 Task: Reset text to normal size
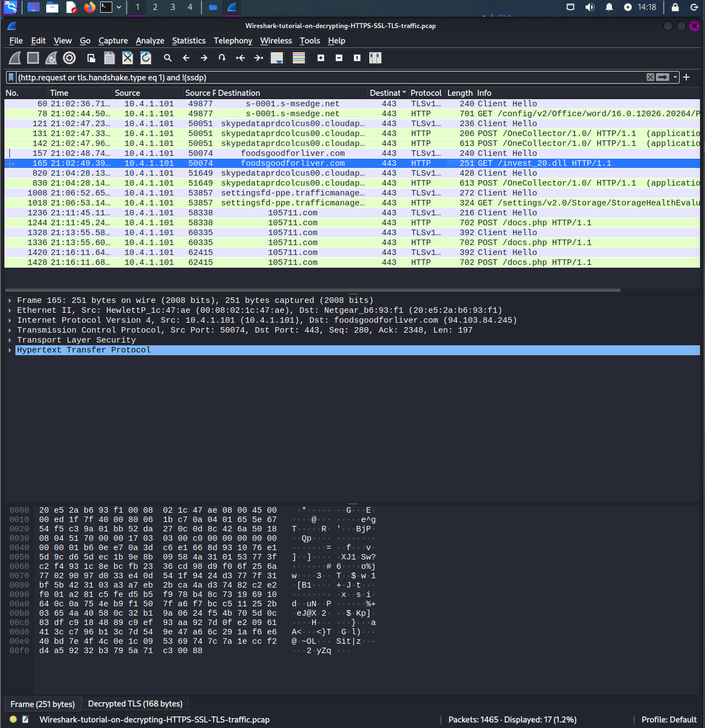357,58
